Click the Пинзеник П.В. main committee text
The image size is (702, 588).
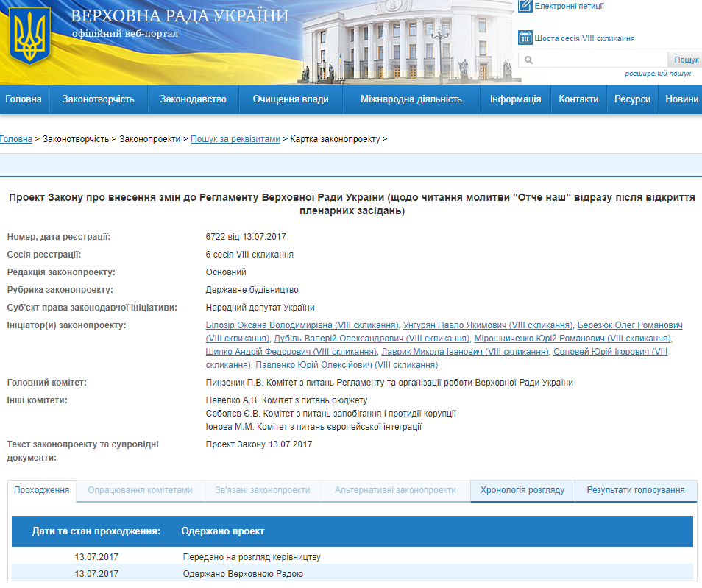389,383
